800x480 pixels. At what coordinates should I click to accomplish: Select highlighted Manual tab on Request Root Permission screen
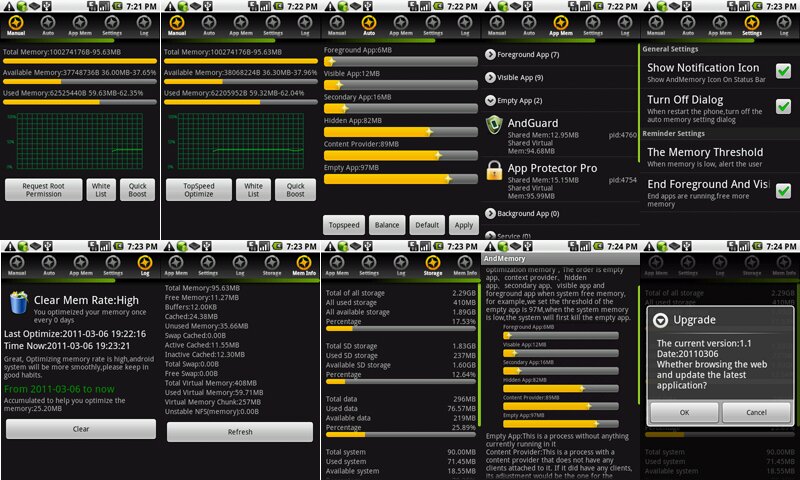16,26
